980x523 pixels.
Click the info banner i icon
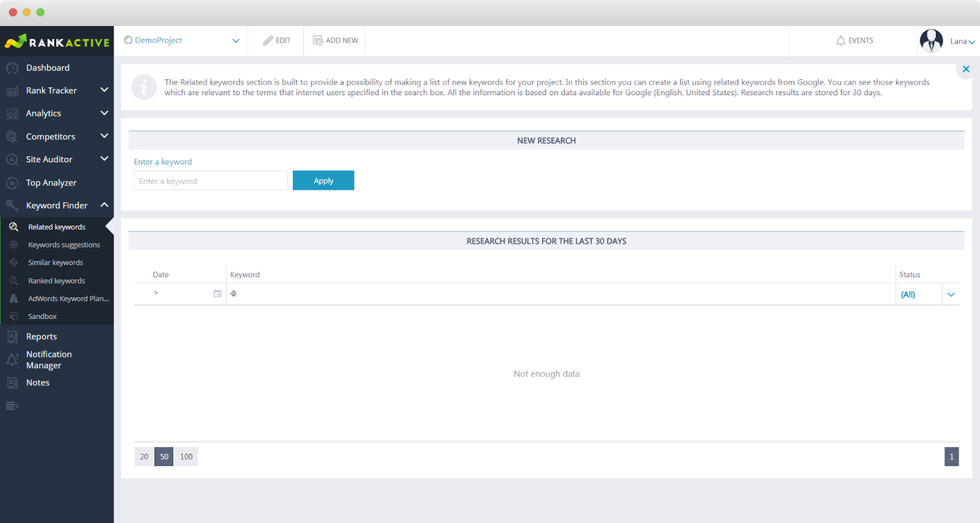click(144, 87)
